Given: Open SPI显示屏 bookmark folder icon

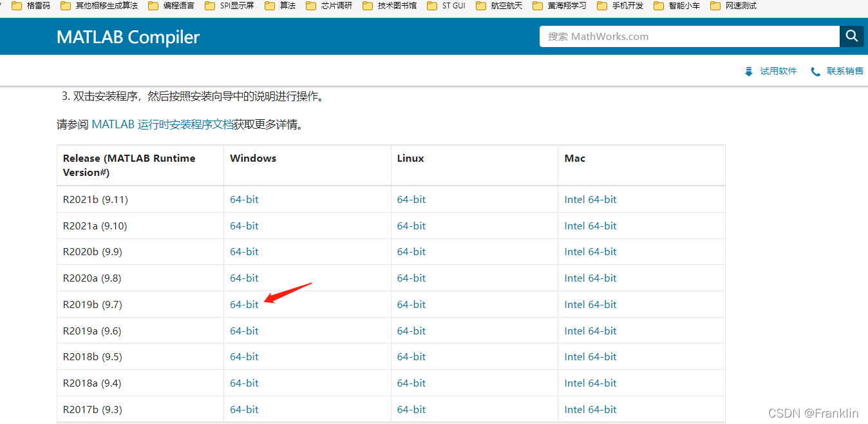Looking at the screenshot, I should 209,6.
